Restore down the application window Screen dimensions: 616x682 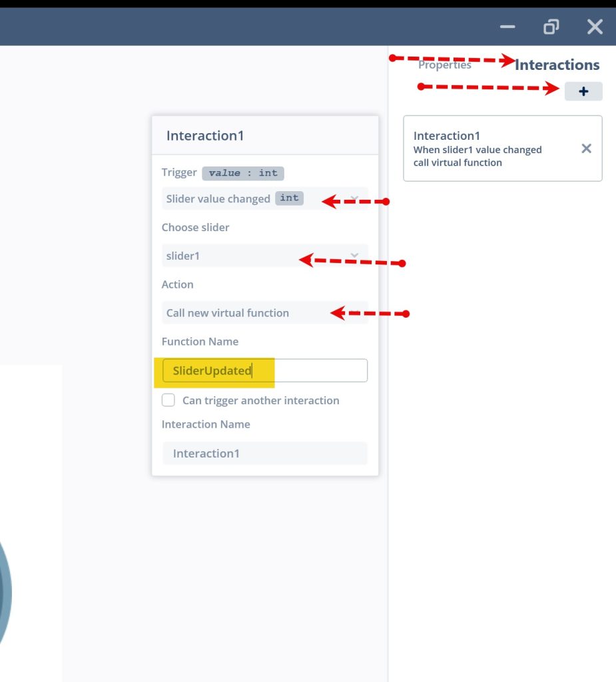[x=551, y=27]
